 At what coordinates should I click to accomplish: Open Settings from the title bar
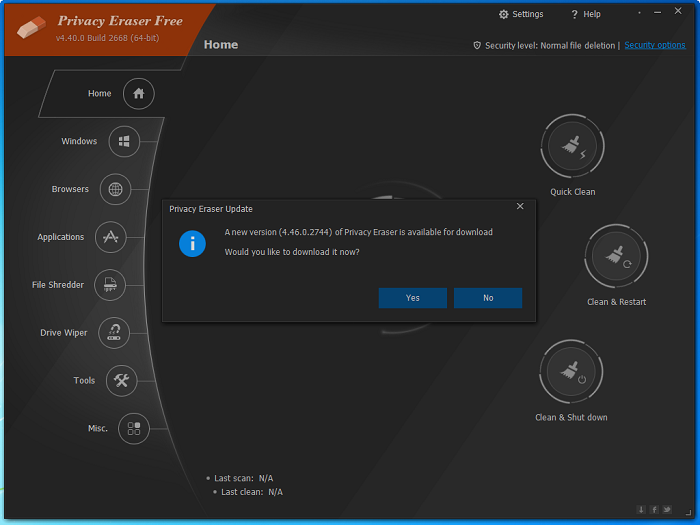click(521, 14)
